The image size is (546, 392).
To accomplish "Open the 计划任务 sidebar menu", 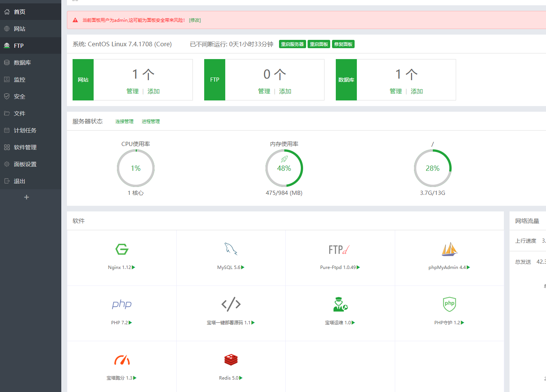I will click(x=30, y=130).
